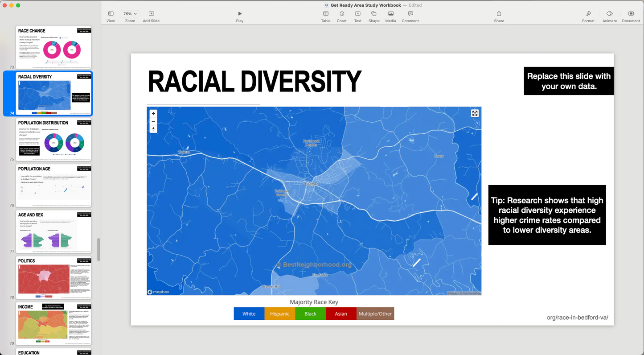The width and height of the screenshot is (644, 355).
Task: Select the research Tip text box
Action: [547, 215]
